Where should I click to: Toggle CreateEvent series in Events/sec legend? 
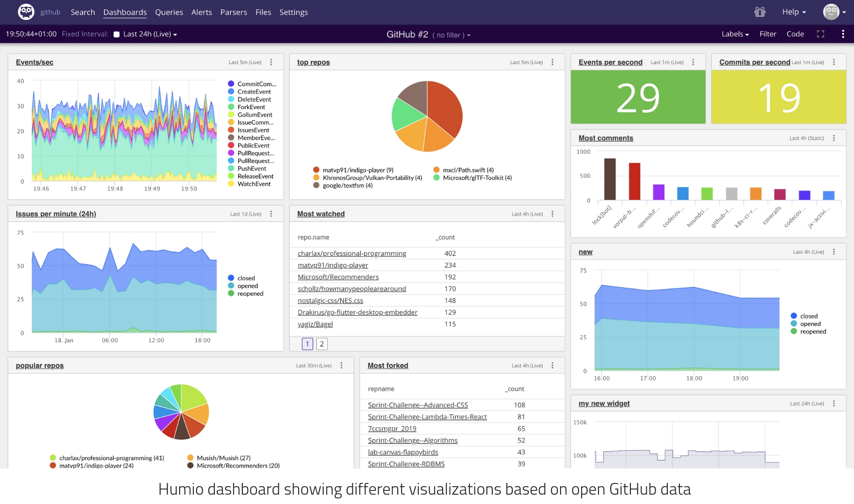(249, 92)
